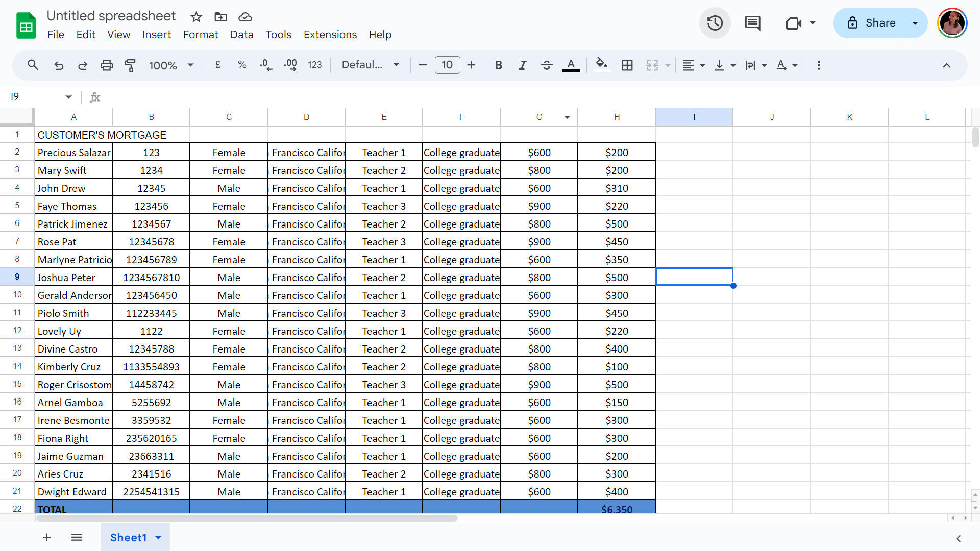This screenshot has height=551, width=980.
Task: Open the borders tool
Action: (627, 65)
